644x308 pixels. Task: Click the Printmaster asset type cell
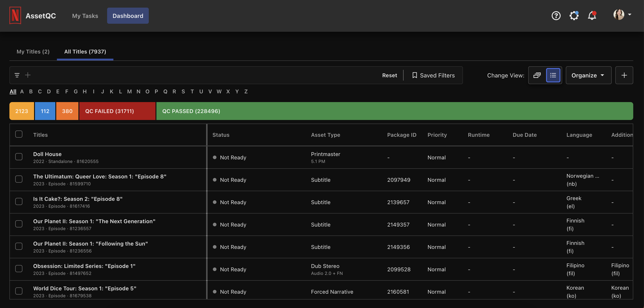click(x=326, y=157)
